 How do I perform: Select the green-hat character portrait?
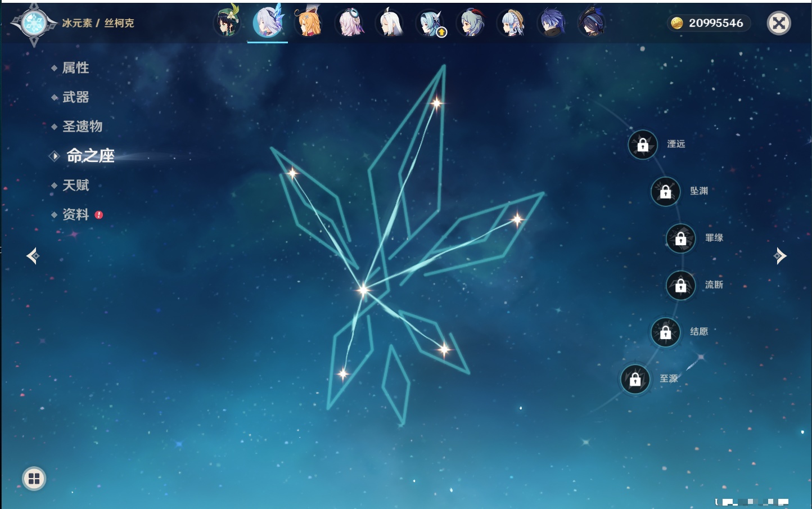228,23
